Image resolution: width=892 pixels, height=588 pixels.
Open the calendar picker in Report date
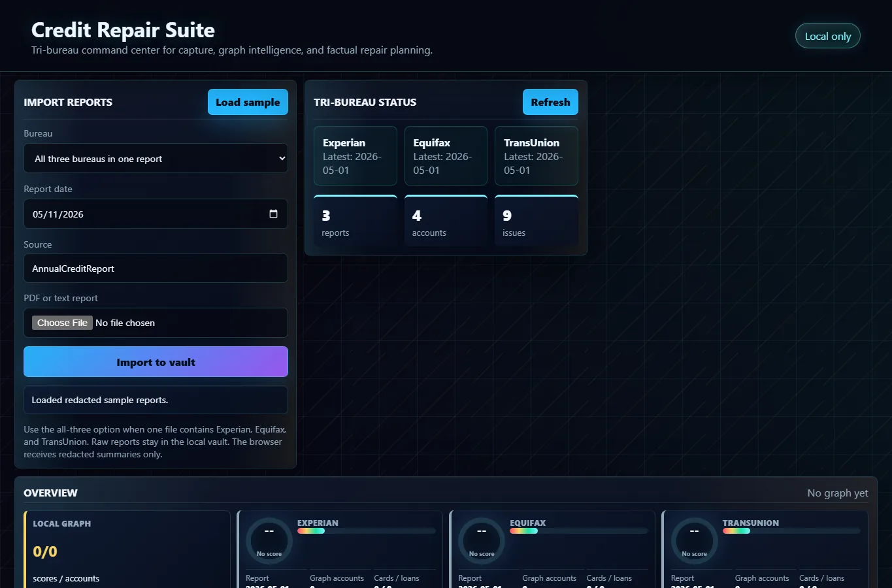point(273,214)
